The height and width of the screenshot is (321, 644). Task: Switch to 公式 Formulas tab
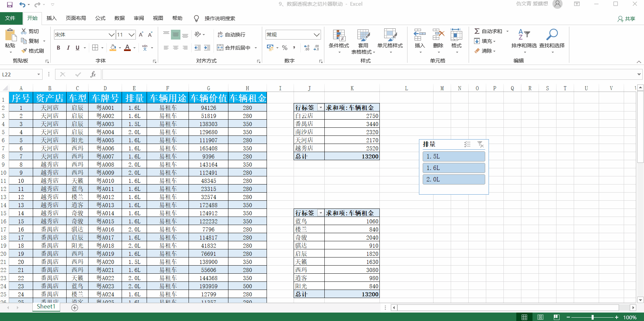click(100, 18)
